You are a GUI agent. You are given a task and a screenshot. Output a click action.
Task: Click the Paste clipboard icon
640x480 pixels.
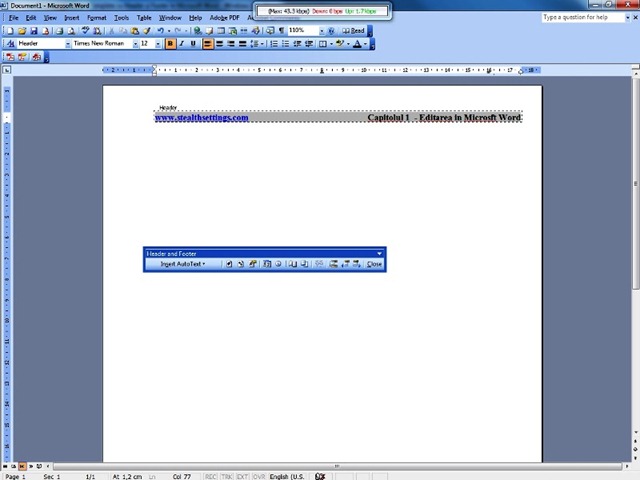tap(135, 31)
